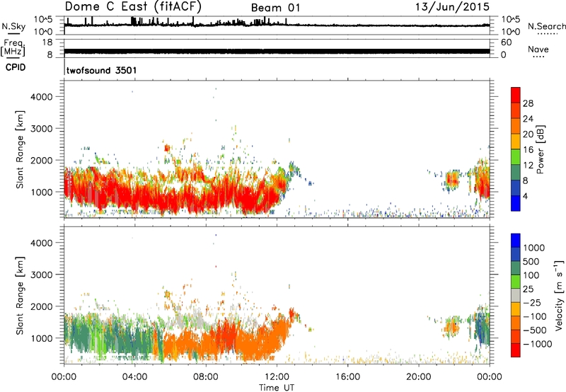
Task: Click the '60' Nave axis tick label
Action: click(507, 42)
